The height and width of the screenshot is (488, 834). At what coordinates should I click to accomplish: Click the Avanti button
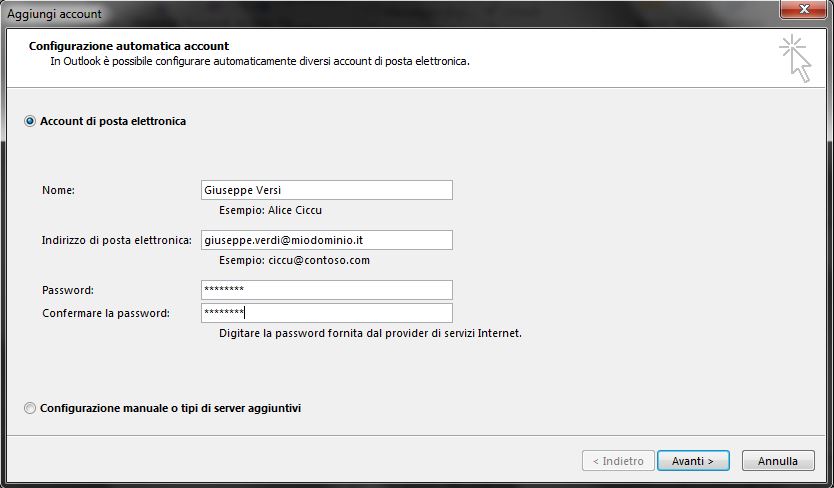tap(693, 461)
